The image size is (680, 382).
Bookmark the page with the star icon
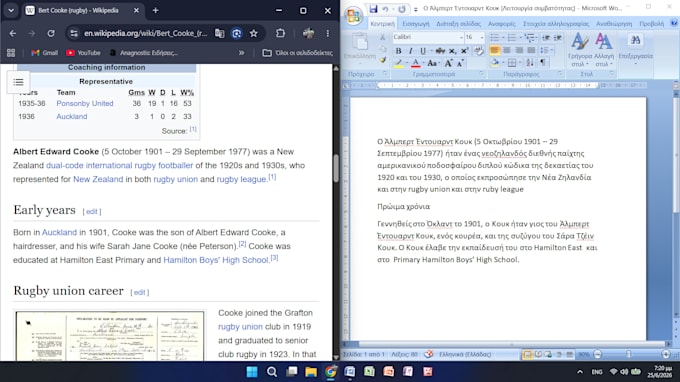[254, 33]
